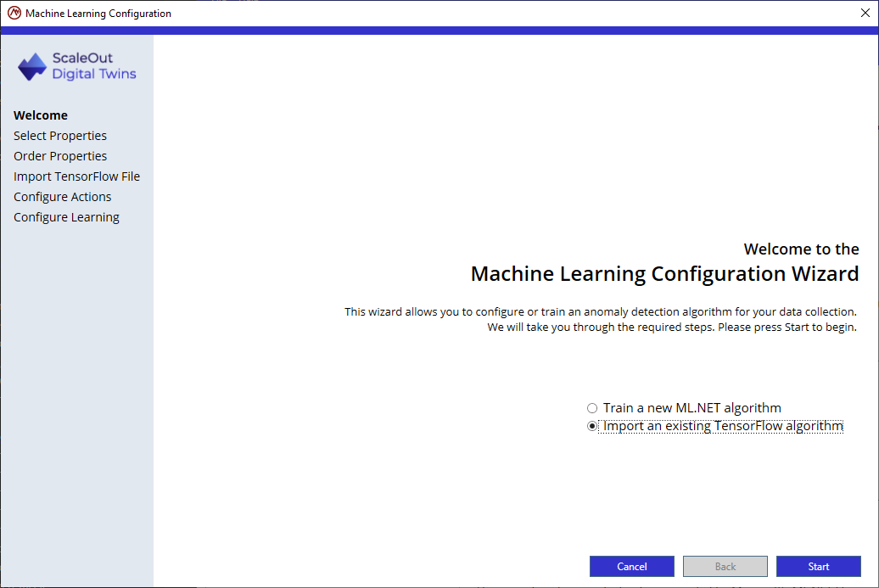This screenshot has height=588, width=879.
Task: Click the 'This wizard allows you' description line
Action: pyautogui.click(x=601, y=311)
